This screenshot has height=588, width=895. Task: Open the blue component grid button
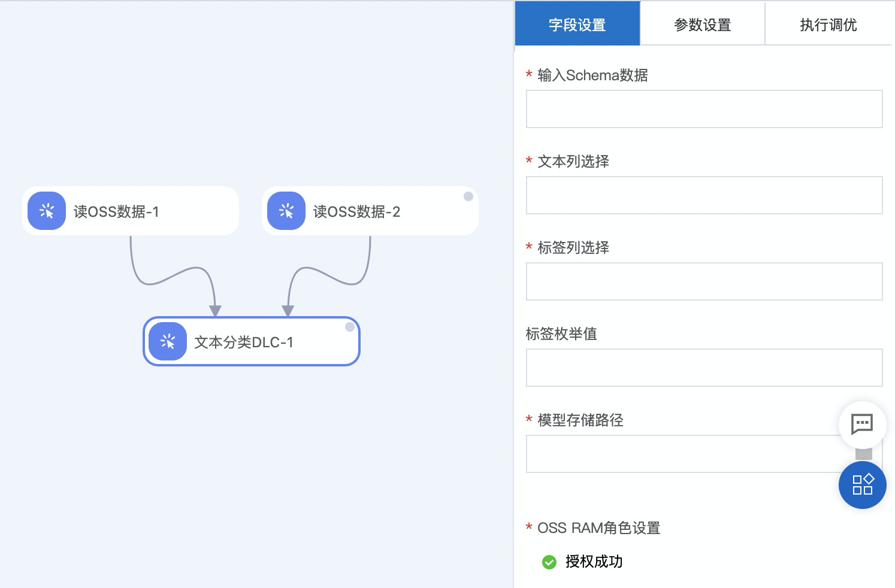[x=862, y=485]
